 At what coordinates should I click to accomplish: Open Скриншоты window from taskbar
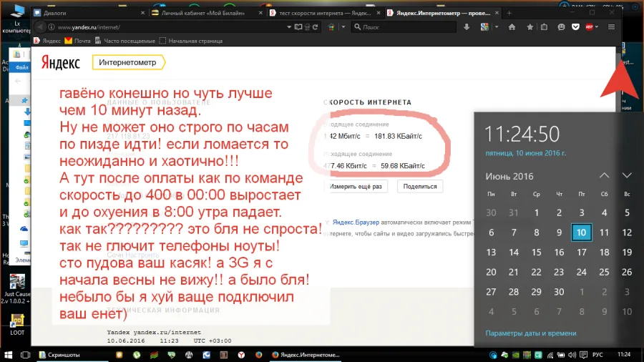72,355
